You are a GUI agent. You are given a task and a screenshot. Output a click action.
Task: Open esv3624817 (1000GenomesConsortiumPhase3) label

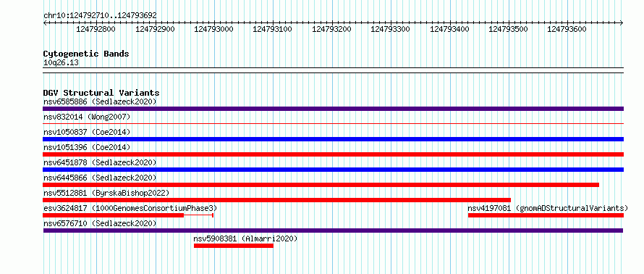click(x=130, y=208)
